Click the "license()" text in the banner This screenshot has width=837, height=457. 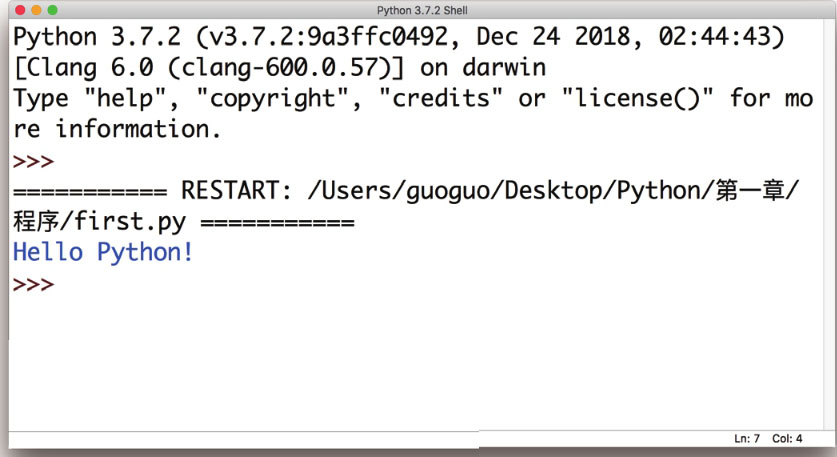click(x=637, y=98)
